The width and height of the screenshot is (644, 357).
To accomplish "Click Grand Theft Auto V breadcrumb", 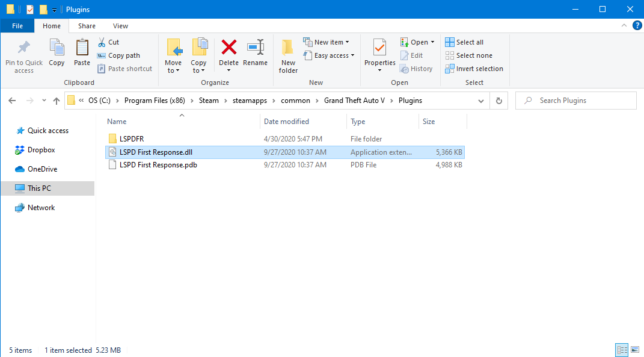I will (354, 101).
